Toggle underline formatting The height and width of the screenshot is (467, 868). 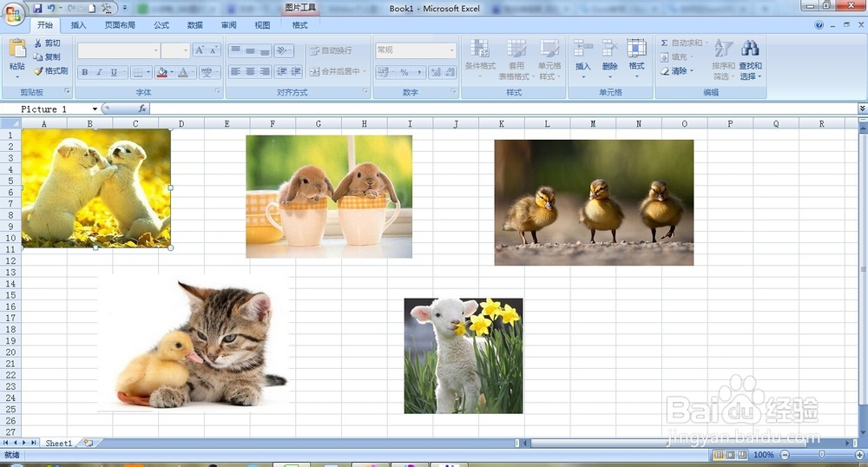tap(114, 72)
